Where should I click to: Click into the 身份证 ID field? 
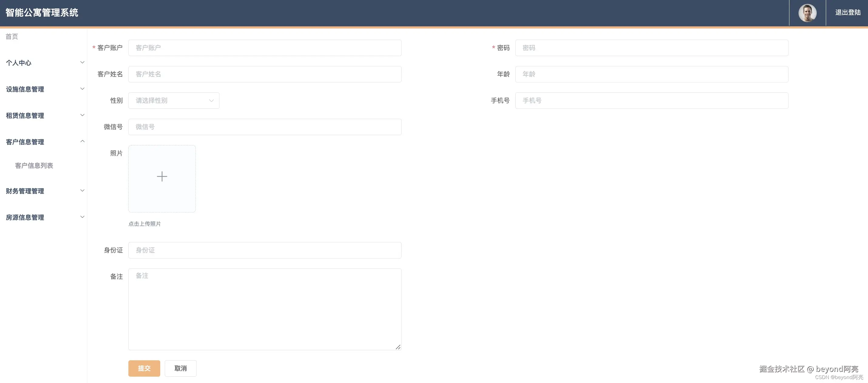coord(265,250)
